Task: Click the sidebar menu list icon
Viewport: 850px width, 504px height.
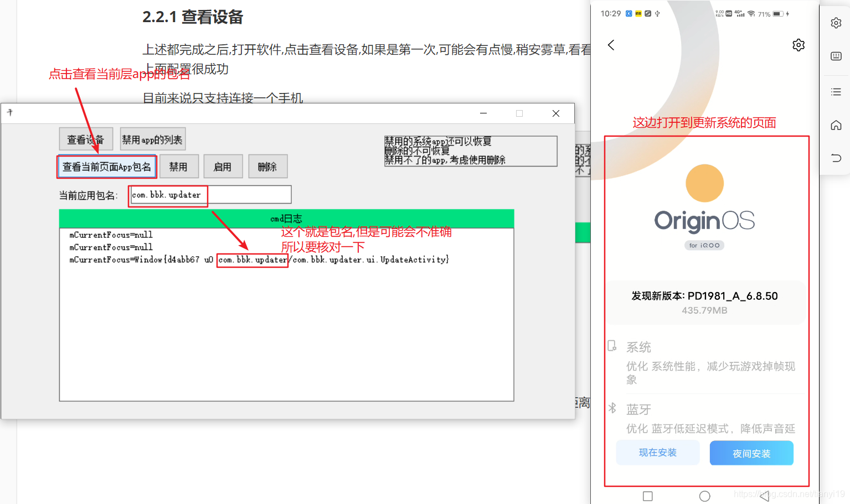Action: (x=836, y=92)
